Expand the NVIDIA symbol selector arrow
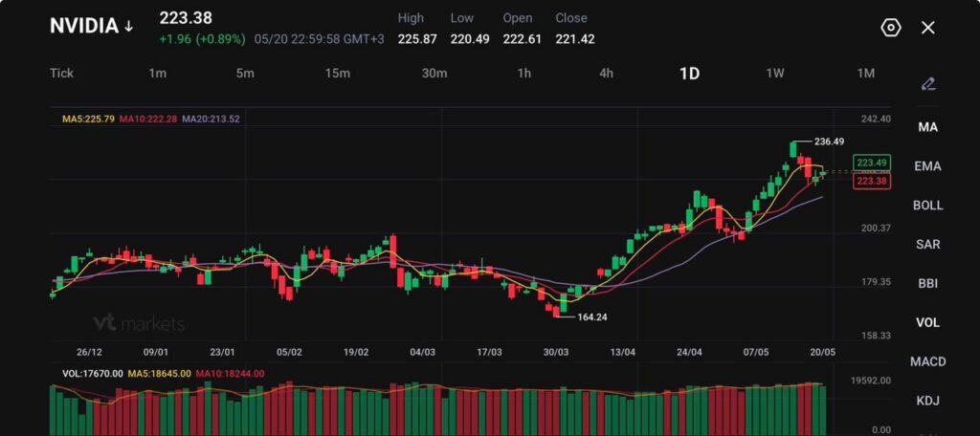The height and width of the screenshot is (436, 980). click(x=129, y=26)
